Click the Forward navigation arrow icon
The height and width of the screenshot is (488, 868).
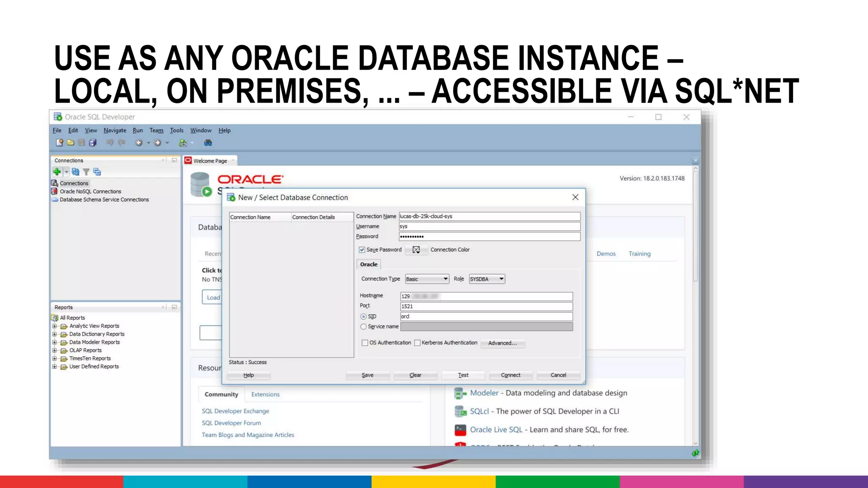click(x=158, y=143)
